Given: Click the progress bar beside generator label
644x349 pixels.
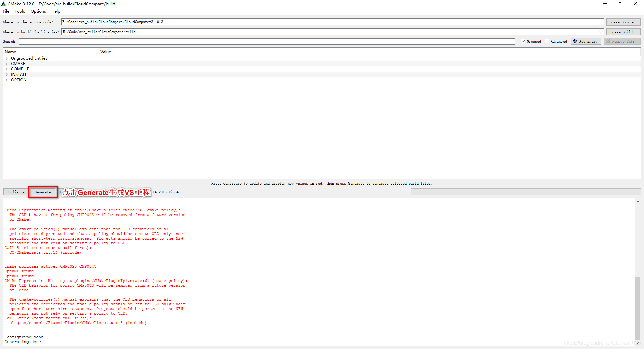Looking at the screenshot, I should 526,192.
